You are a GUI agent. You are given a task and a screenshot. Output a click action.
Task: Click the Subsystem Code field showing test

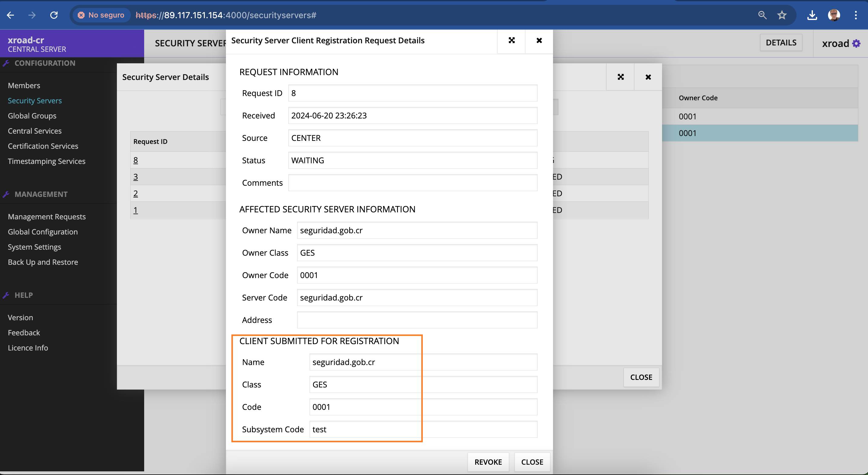[423, 430]
